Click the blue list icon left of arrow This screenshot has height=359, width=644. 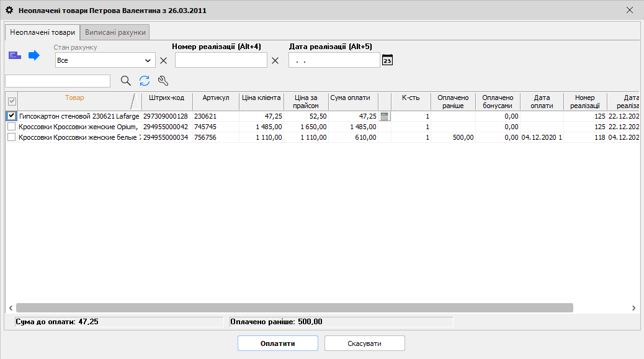coord(14,56)
